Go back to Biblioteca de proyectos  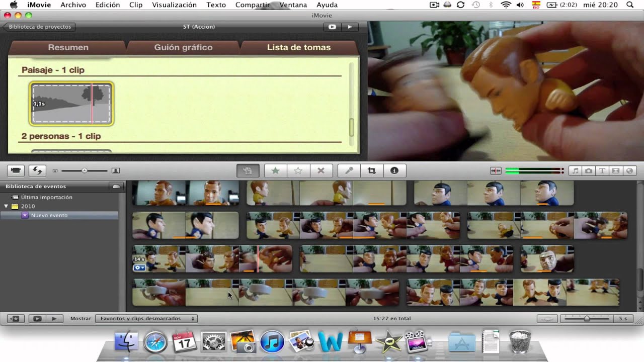39,27
